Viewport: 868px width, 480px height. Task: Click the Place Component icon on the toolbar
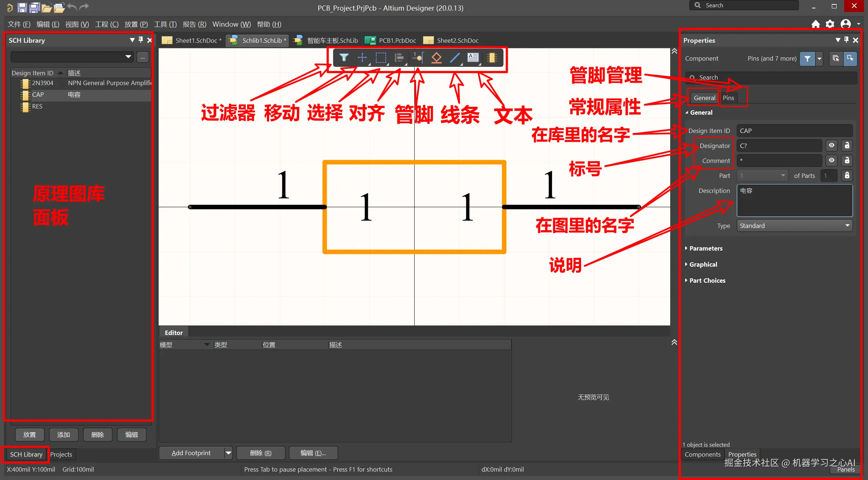[x=493, y=57]
